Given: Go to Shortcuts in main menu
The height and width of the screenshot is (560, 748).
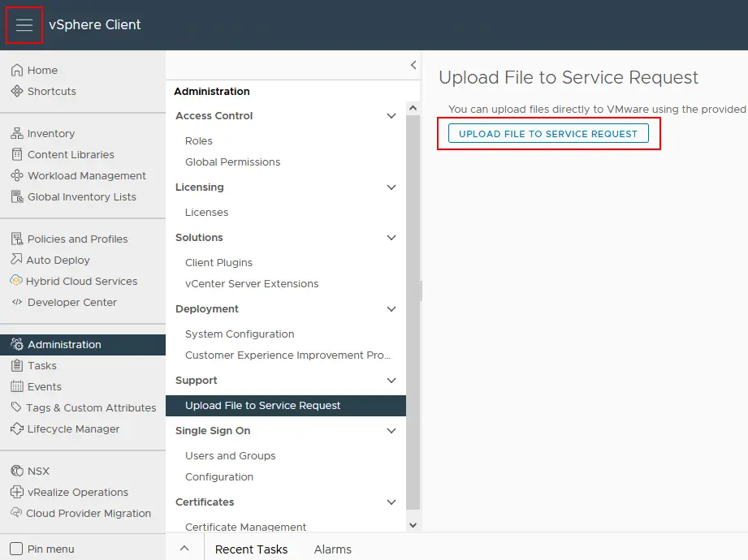Looking at the screenshot, I should point(51,91).
